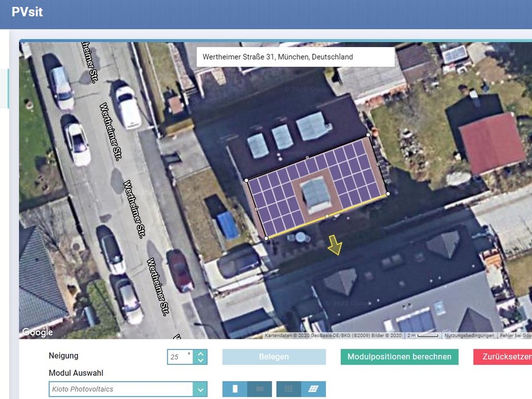Click the Google logo on the map

38,332
